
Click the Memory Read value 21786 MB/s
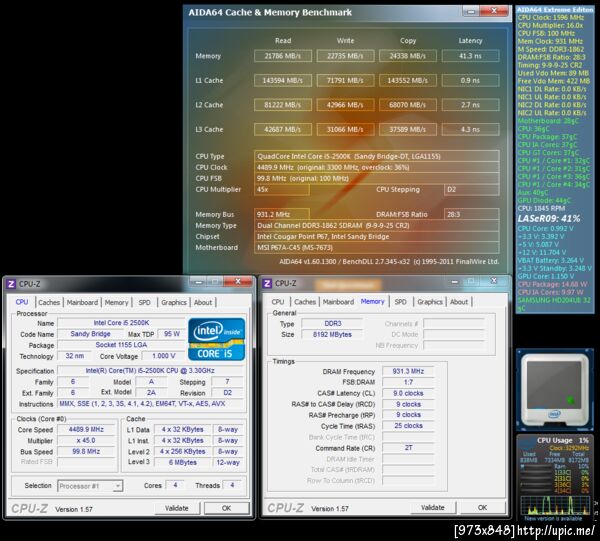pyautogui.click(x=283, y=56)
